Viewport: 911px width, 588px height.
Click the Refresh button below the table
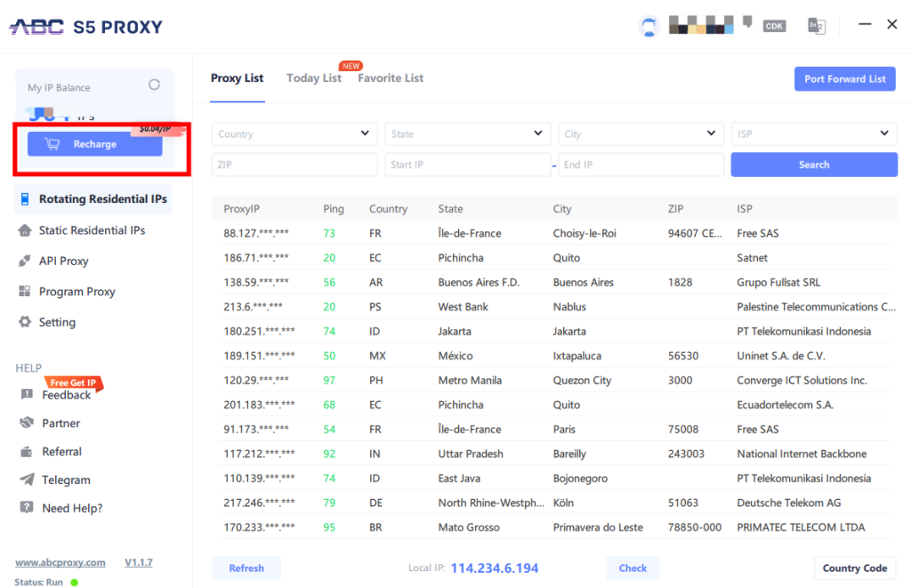pos(246,568)
